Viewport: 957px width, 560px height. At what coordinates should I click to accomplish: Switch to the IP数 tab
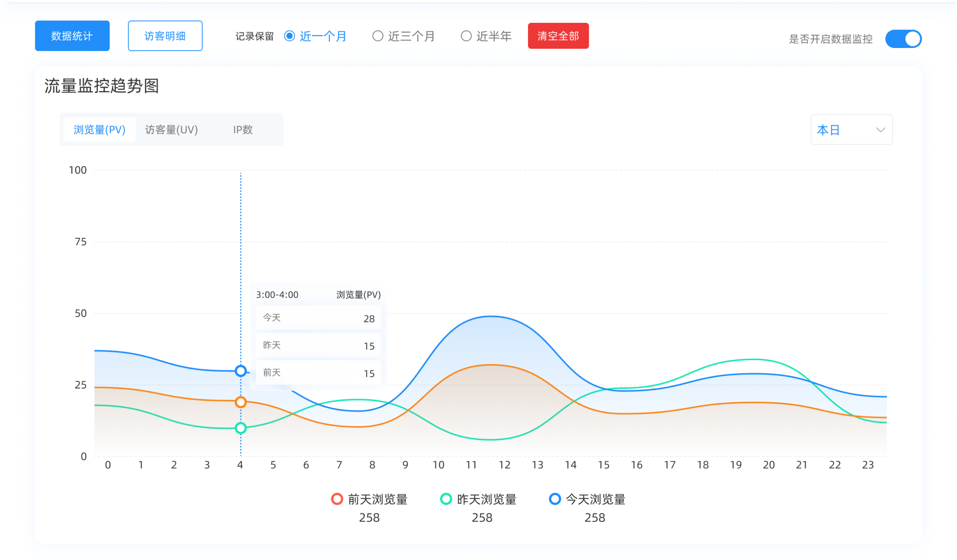click(243, 130)
